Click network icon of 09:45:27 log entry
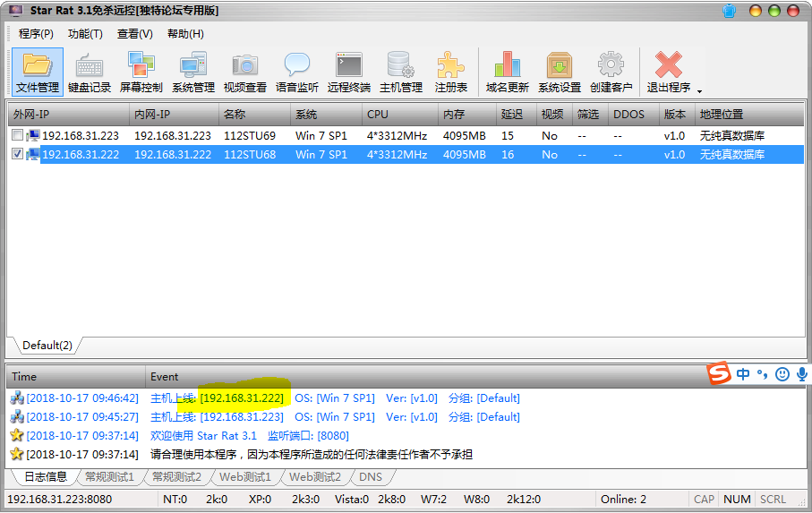 17,416
